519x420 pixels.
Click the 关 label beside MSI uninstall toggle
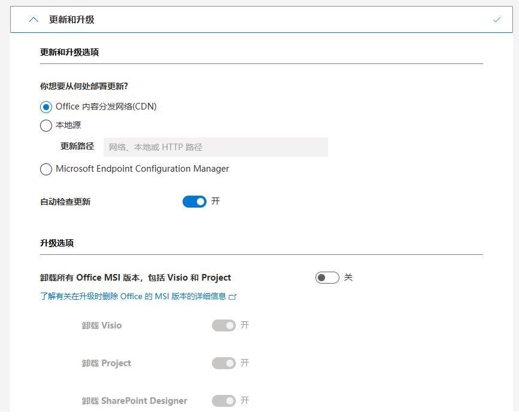pos(348,277)
